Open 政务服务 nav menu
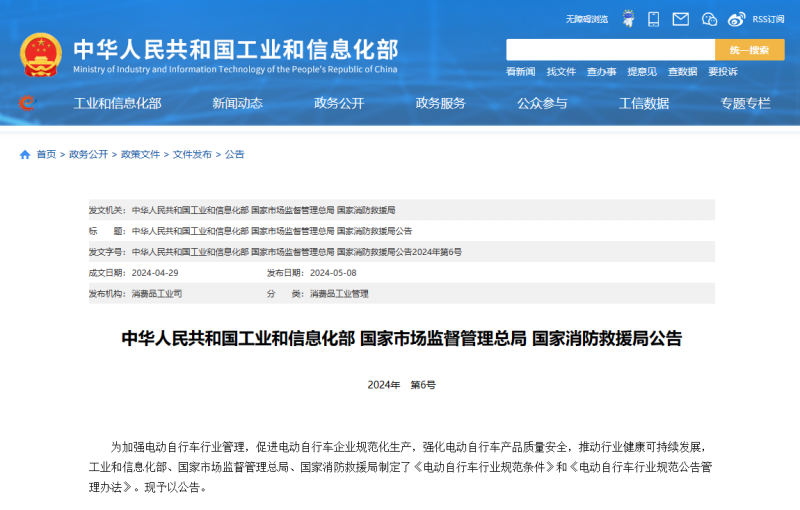Screen dimensions: 800x510 [440, 104]
